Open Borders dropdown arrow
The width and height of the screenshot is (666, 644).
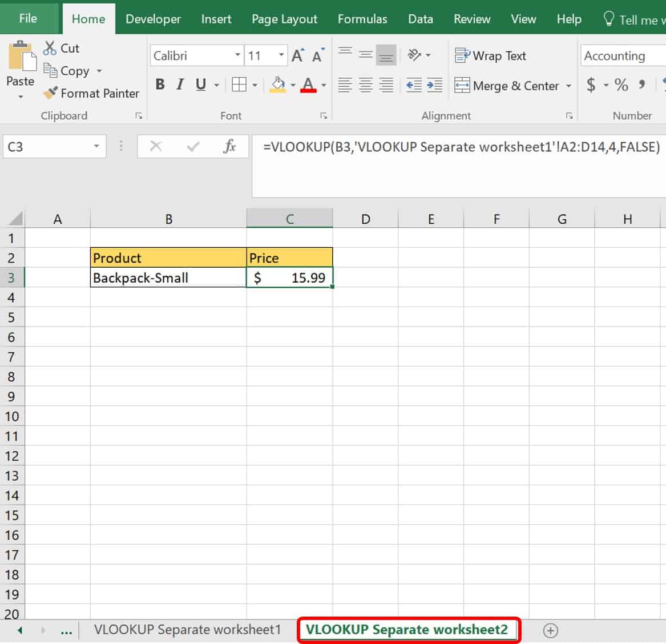click(255, 86)
